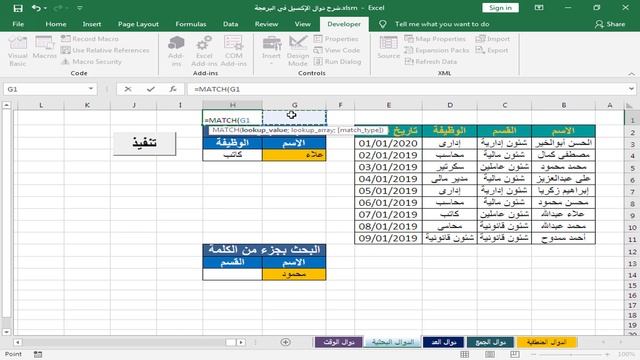Switch to the View tab
The image size is (640, 360).
[302, 24]
